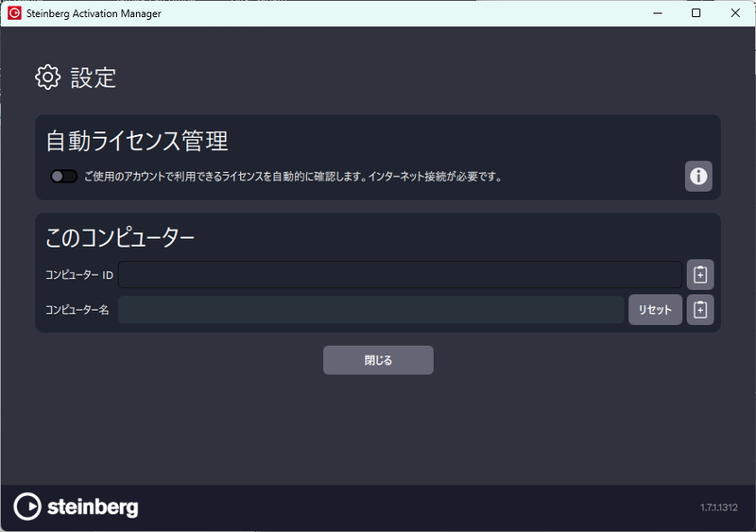
Task: Open the info icon for automatic license management
Action: coord(698,176)
